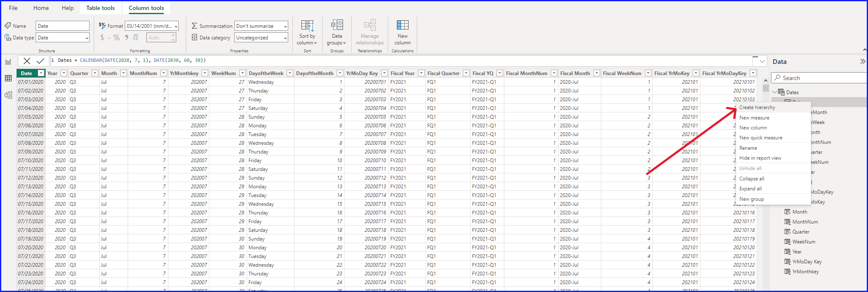Click the YrMoDay Key field icon

788,262
